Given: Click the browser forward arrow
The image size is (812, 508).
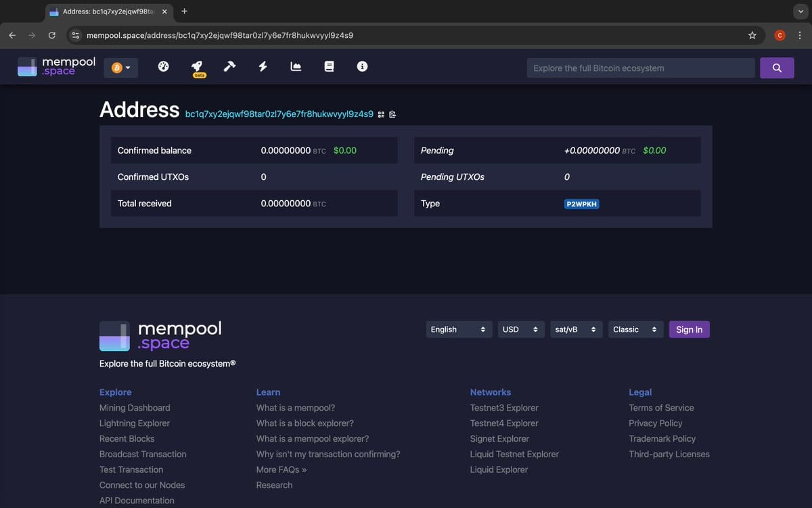Looking at the screenshot, I should [x=32, y=35].
